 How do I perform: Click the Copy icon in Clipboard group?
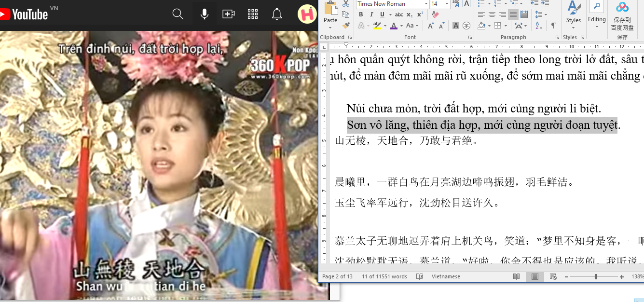tap(346, 14)
